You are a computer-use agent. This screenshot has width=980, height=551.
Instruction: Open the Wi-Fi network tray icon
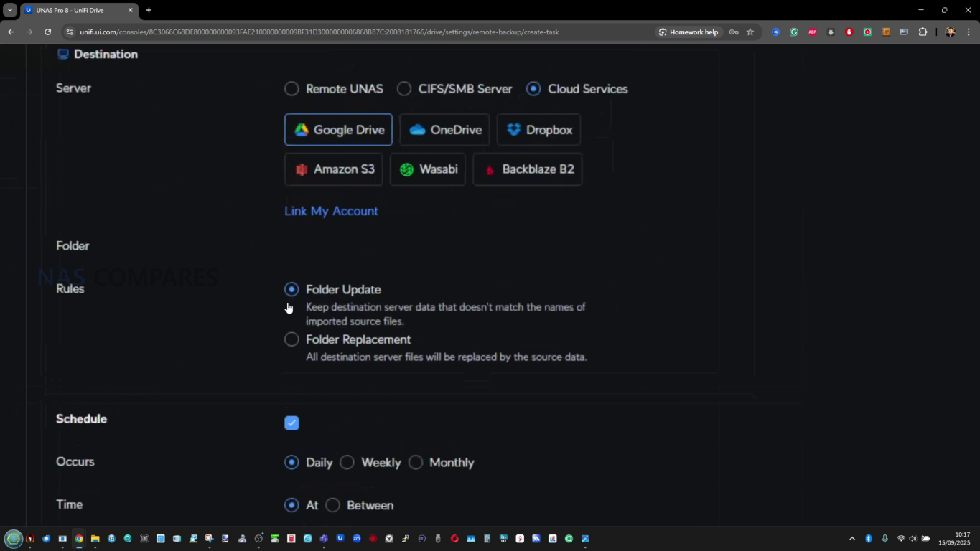pyautogui.click(x=901, y=539)
